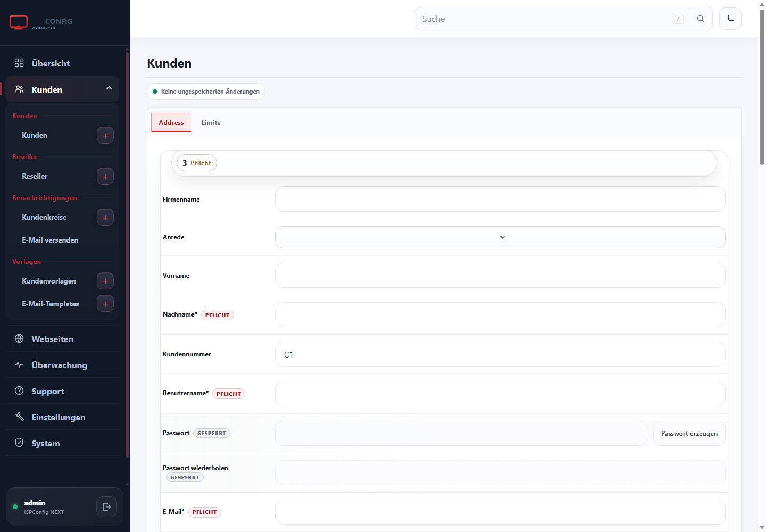Click the Support question mark icon
Screen dimensions: 766x532
pyautogui.click(x=19, y=390)
